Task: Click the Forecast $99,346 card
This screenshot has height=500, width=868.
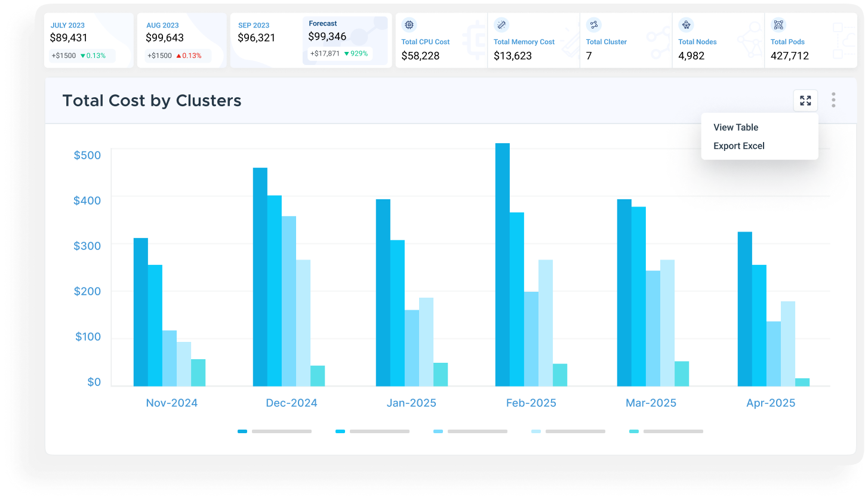Action: (344, 40)
